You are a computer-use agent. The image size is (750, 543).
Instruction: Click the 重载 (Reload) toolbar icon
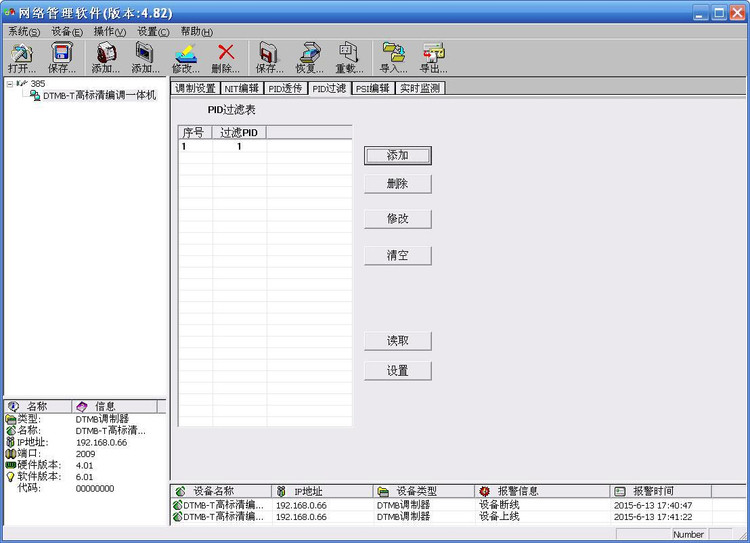coord(349,58)
